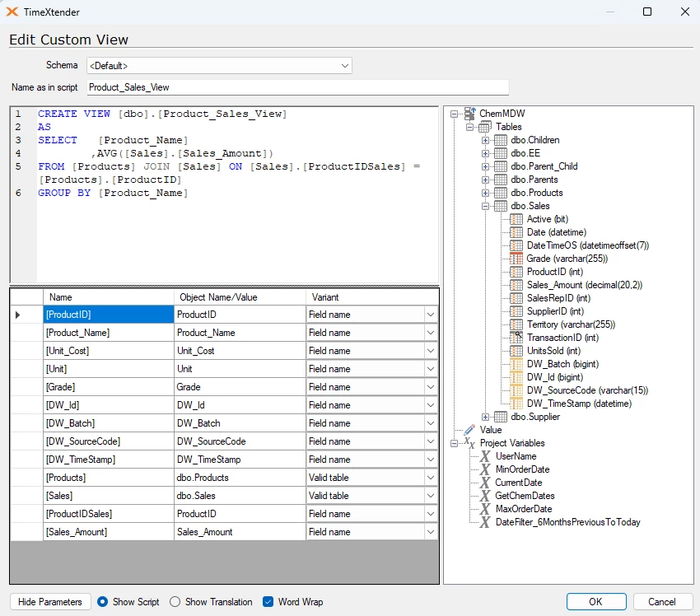This screenshot has height=616, width=700.
Task: Close the TimeXtender window
Action: point(685,12)
